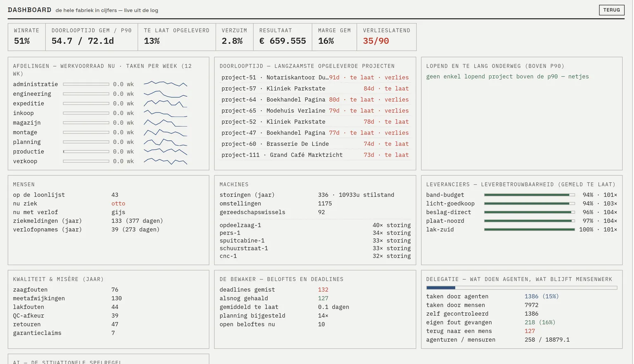Image resolution: width=634 pixels, height=364 pixels.
Task: Click verlofopnames value 39 (273 dagen)
Action: (x=135, y=229)
